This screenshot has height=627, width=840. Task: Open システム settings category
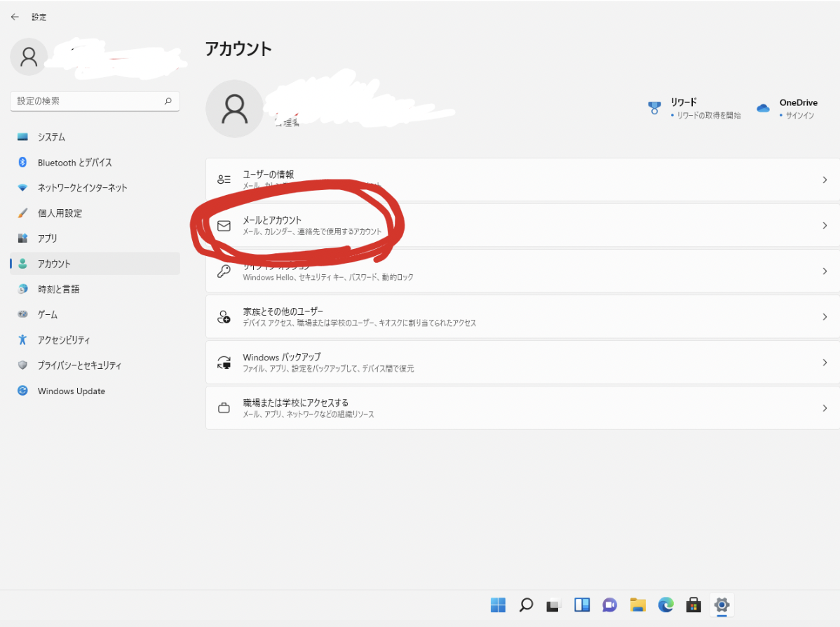(95, 137)
